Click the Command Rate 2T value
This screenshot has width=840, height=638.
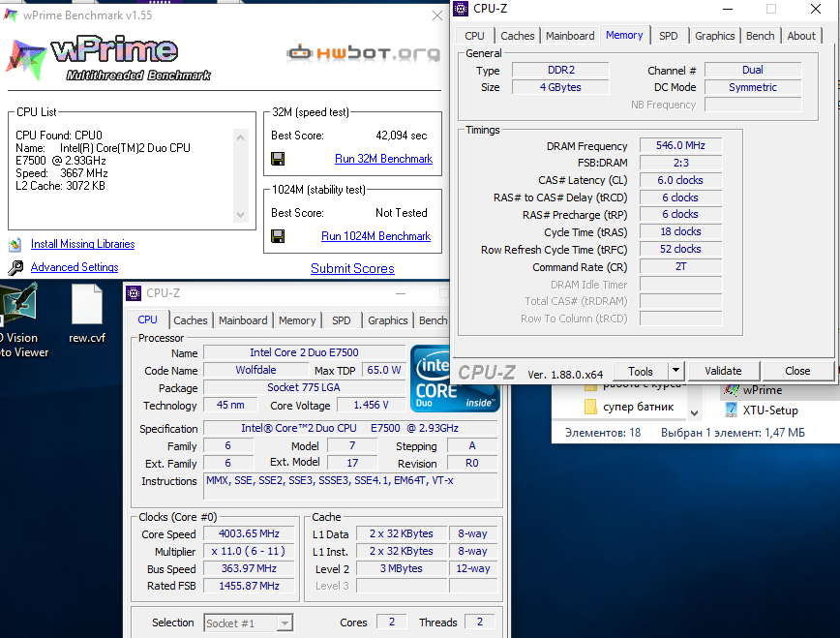[x=680, y=266]
